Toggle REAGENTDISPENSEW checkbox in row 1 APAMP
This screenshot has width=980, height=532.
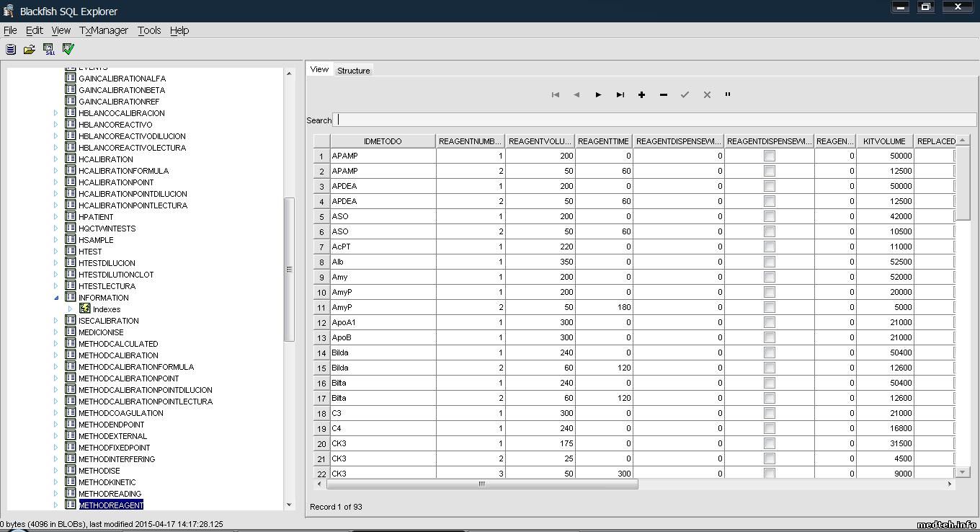(769, 156)
